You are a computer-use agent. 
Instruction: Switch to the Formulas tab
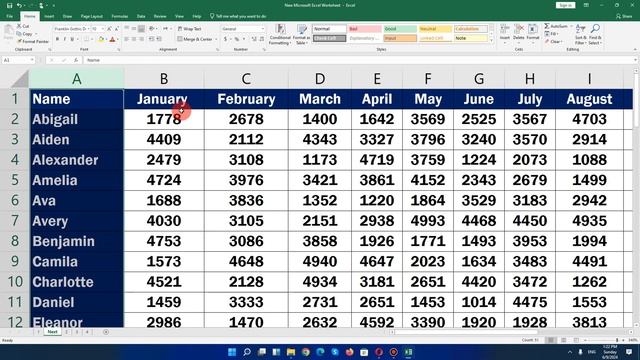coord(120,16)
